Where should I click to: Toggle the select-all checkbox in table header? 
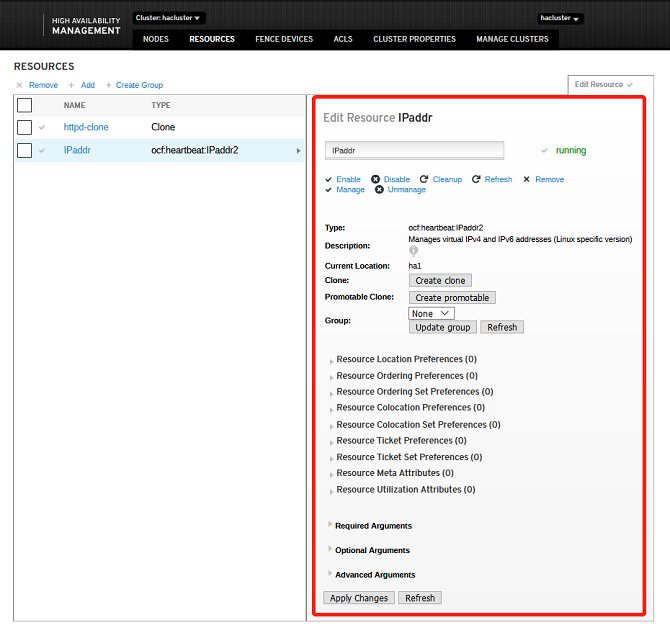25,105
